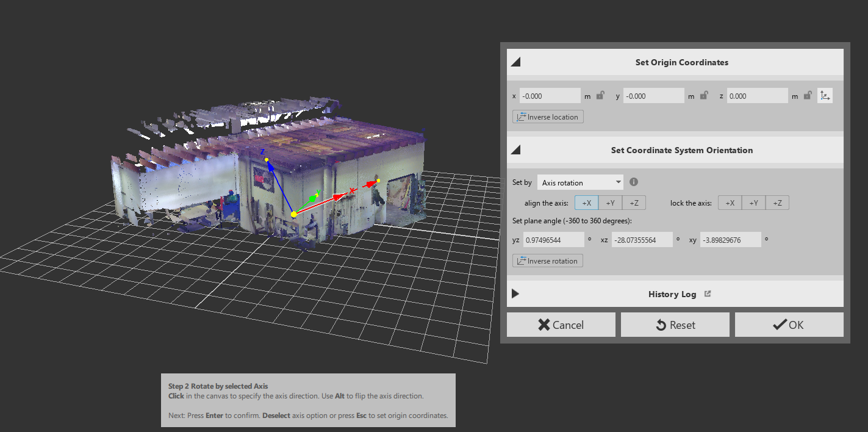Screen dimensions: 868x432
Task: Toggle the lock icon for y coordinate
Action: click(704, 95)
